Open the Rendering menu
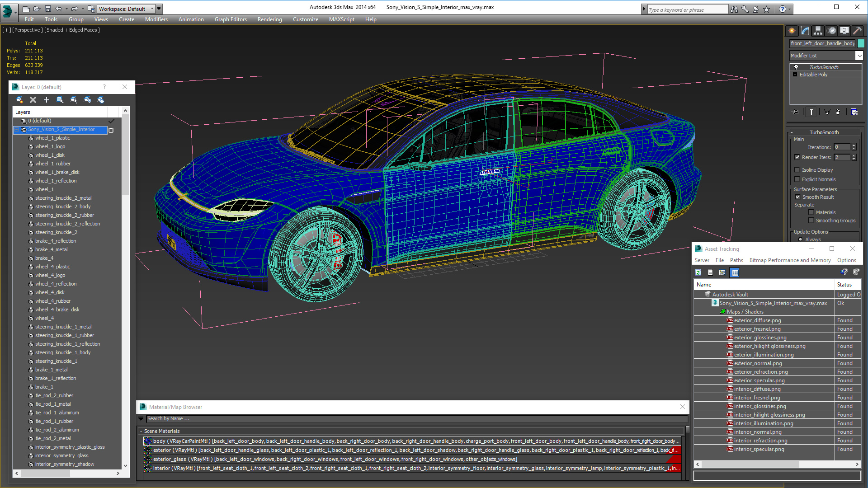Image resolution: width=868 pixels, height=488 pixels. pos(269,19)
